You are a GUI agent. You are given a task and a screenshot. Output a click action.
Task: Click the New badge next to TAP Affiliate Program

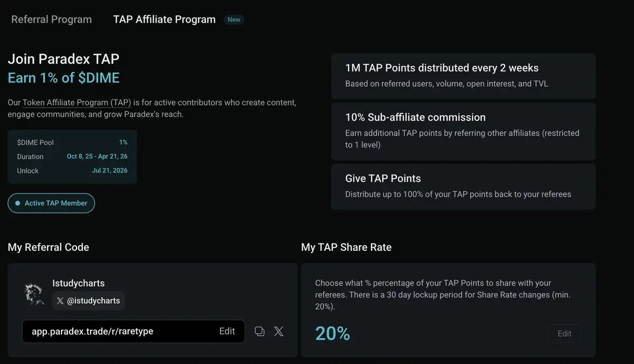[234, 20]
